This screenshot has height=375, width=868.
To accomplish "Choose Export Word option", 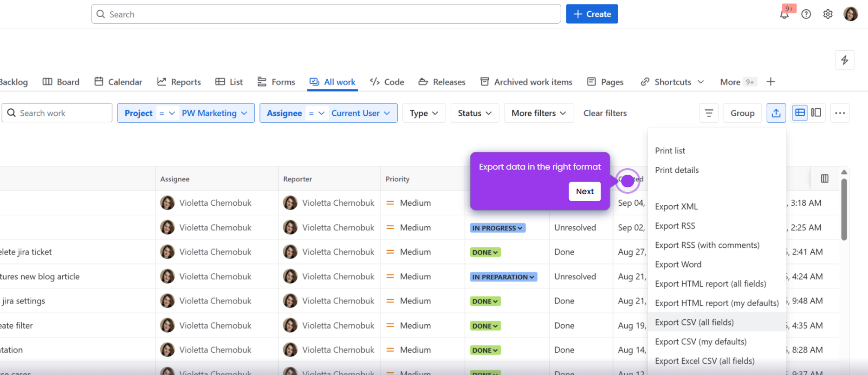I will click(x=717, y=264).
